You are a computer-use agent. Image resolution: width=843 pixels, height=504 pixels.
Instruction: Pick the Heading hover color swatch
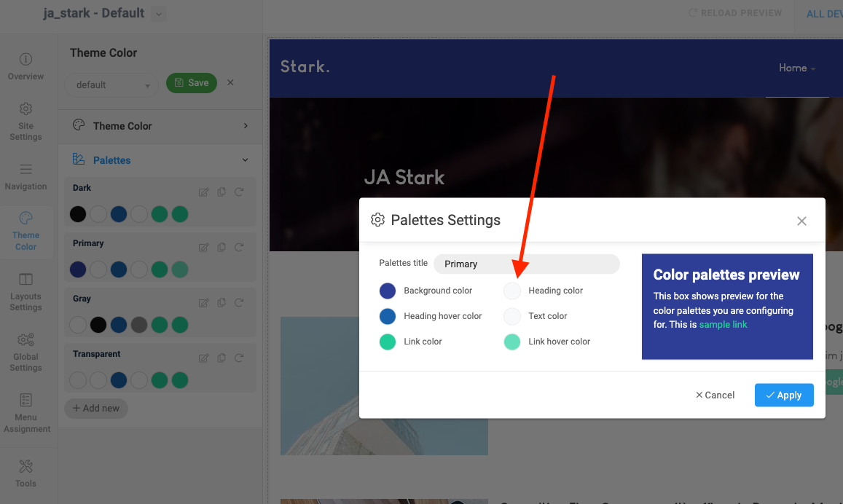pyautogui.click(x=388, y=316)
